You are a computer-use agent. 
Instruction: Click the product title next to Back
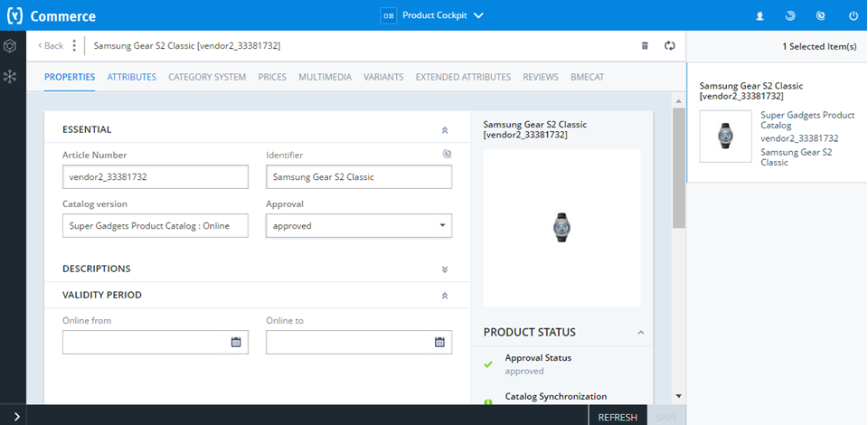[187, 46]
